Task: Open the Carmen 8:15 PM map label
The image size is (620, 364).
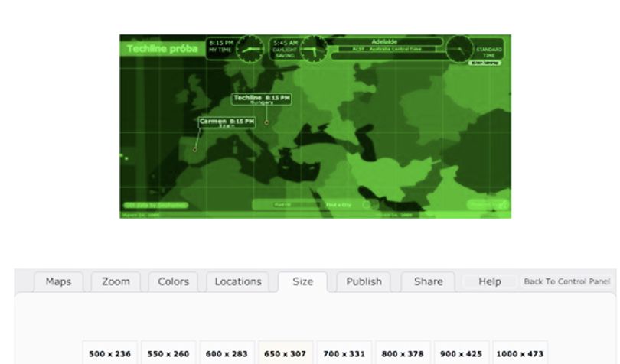Action: 227,122
